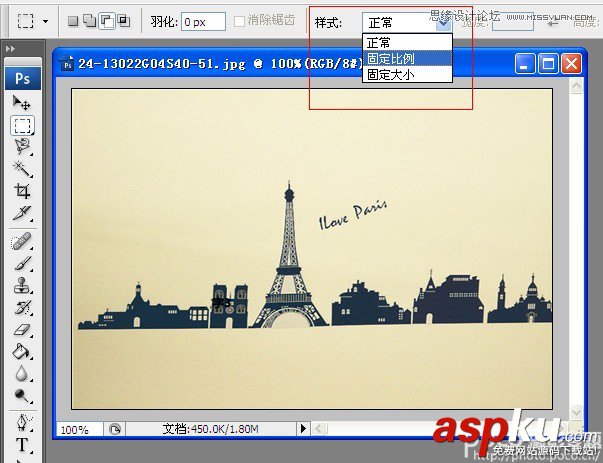Maximize the document window

coord(548,63)
